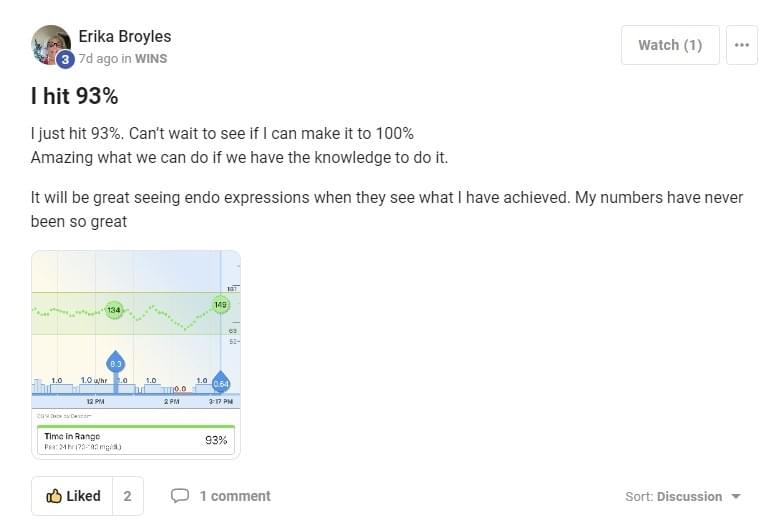Click Erika Broyles' profile avatar
Screen dimensions: 784x532
[50, 44]
